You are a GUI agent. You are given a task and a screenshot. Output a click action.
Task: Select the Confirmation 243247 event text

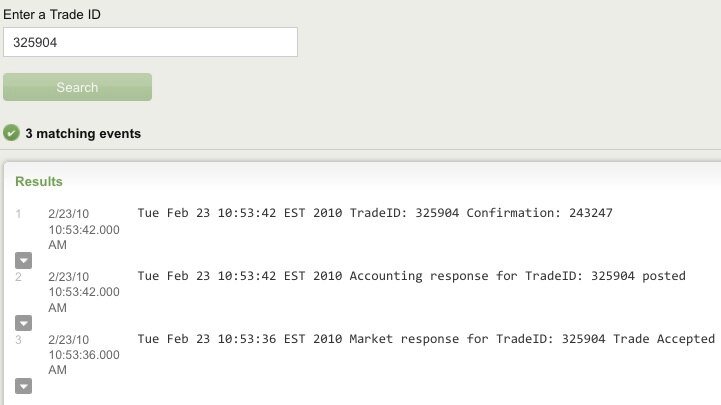point(374,213)
